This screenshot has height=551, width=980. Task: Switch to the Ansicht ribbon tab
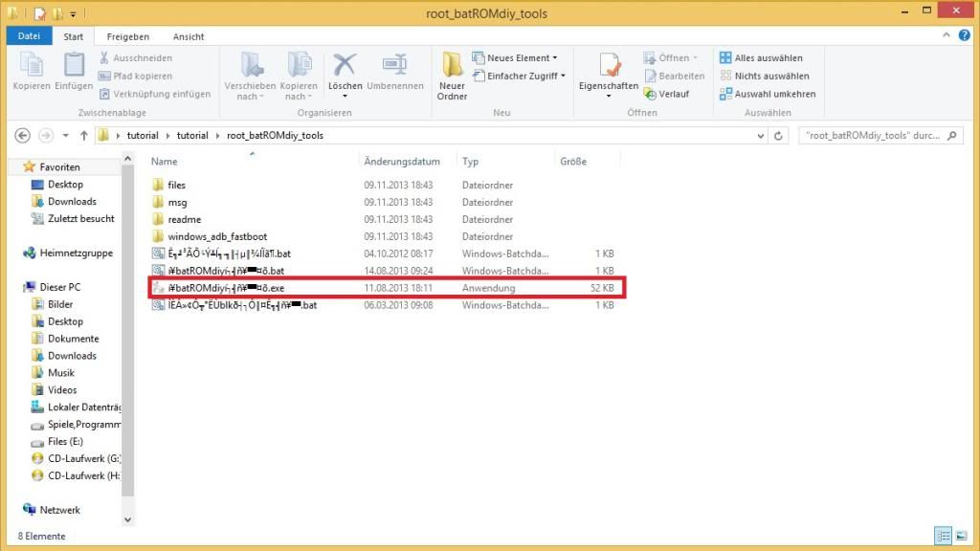[189, 36]
